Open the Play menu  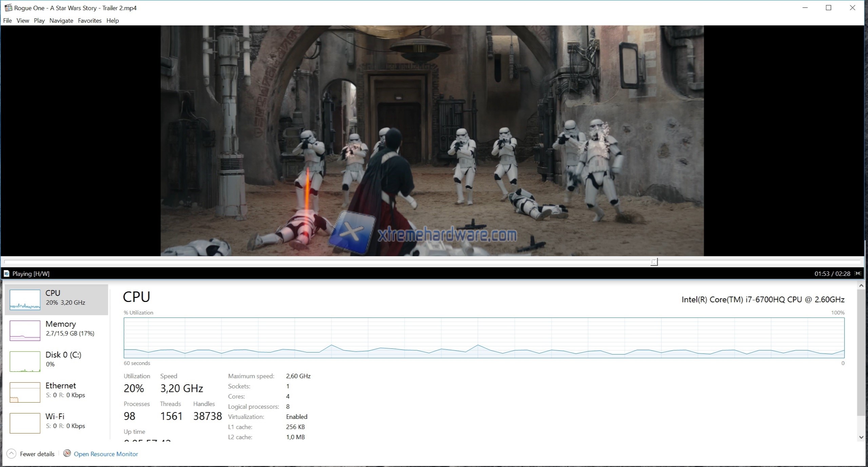pos(39,21)
